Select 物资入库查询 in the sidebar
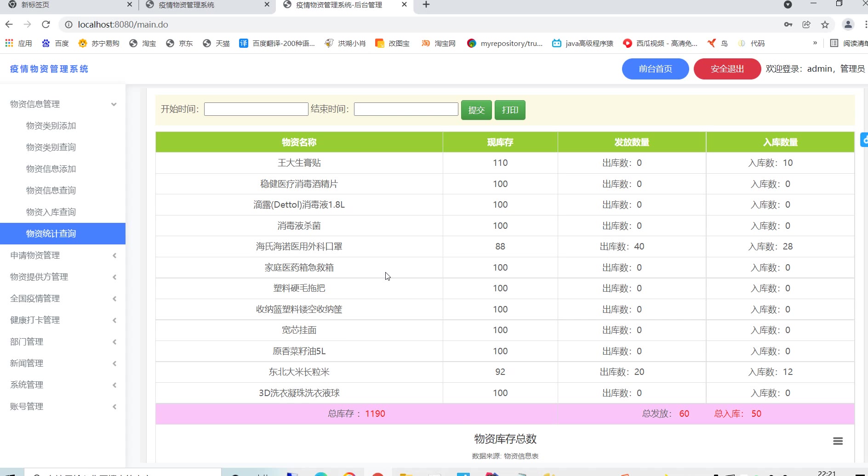Viewport: 868px width, 476px height. (51, 212)
